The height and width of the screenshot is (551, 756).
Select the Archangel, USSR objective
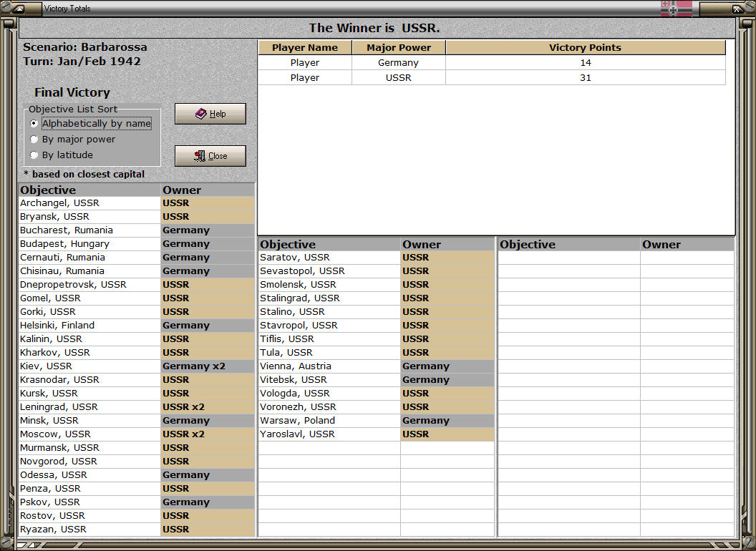tap(89, 203)
